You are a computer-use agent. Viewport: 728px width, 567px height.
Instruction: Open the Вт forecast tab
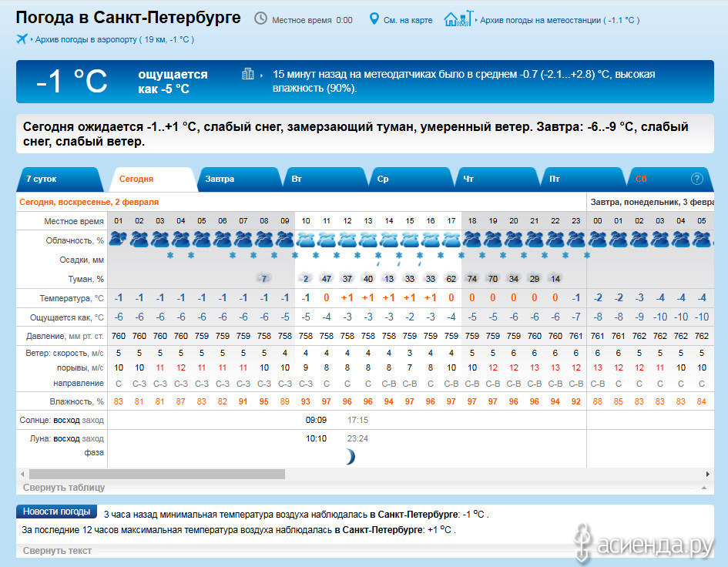tap(325, 179)
